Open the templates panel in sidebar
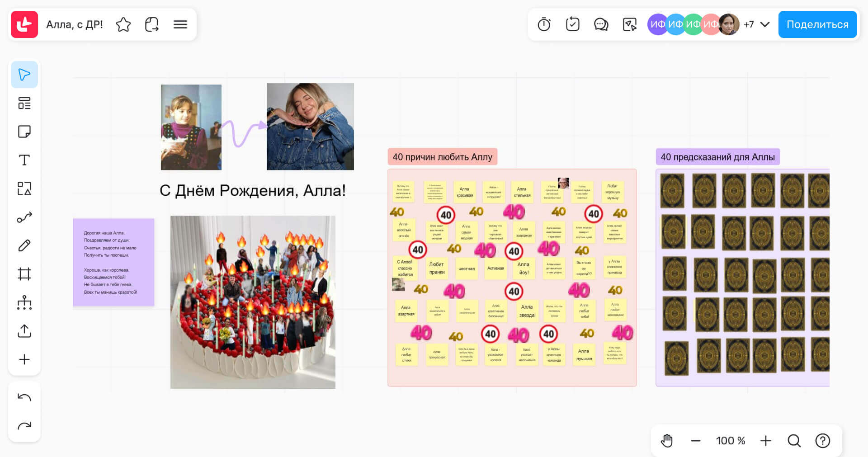868x457 pixels. 24,104
